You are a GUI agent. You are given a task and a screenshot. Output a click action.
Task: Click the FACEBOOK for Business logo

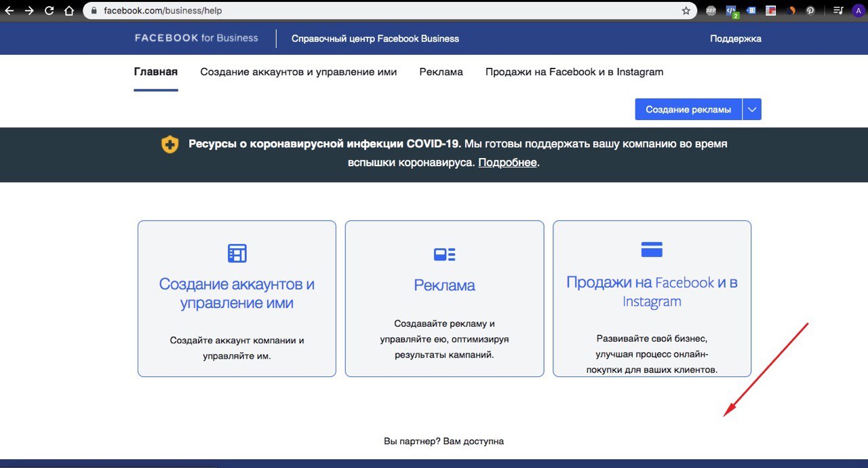click(x=197, y=38)
